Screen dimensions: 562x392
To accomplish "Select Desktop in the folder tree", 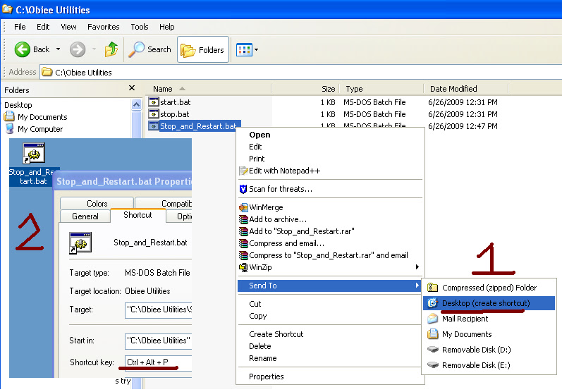I will coord(18,105).
